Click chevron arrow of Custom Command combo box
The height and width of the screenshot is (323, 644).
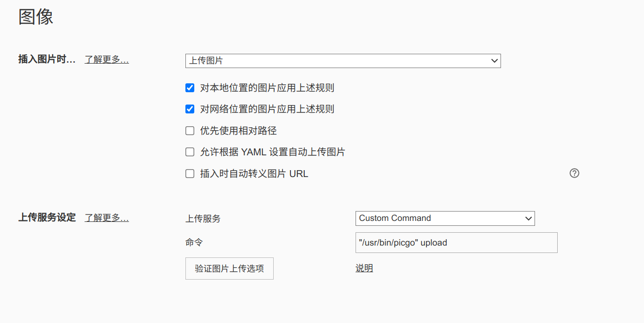tap(529, 218)
